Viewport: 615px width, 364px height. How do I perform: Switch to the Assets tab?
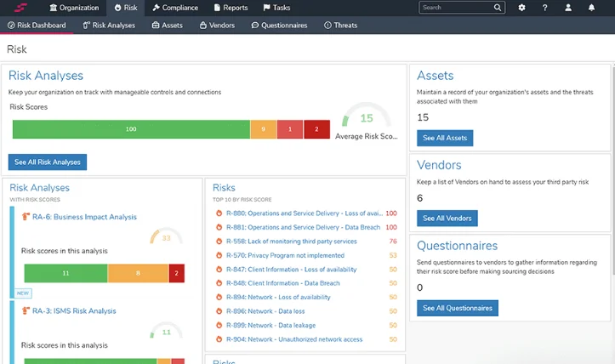[x=168, y=26]
